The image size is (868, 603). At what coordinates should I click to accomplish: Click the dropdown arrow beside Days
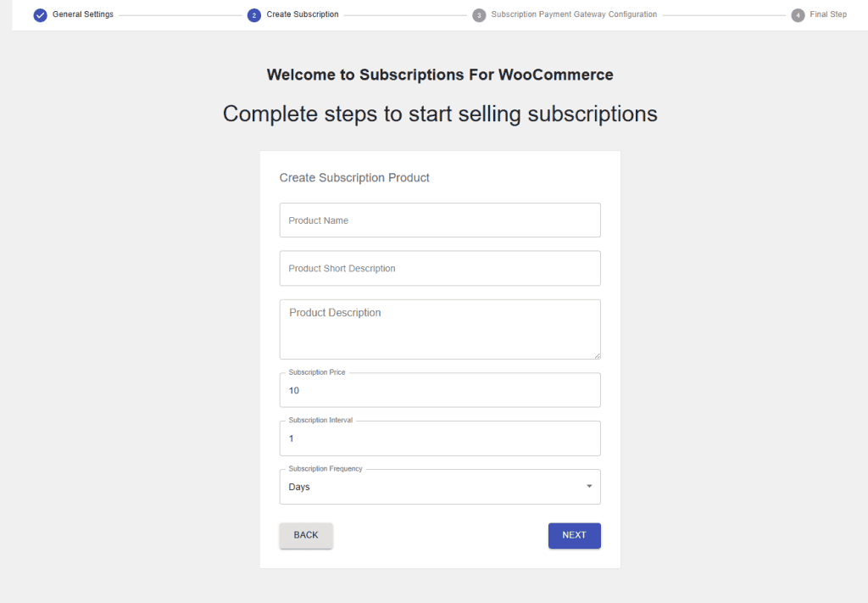(589, 486)
